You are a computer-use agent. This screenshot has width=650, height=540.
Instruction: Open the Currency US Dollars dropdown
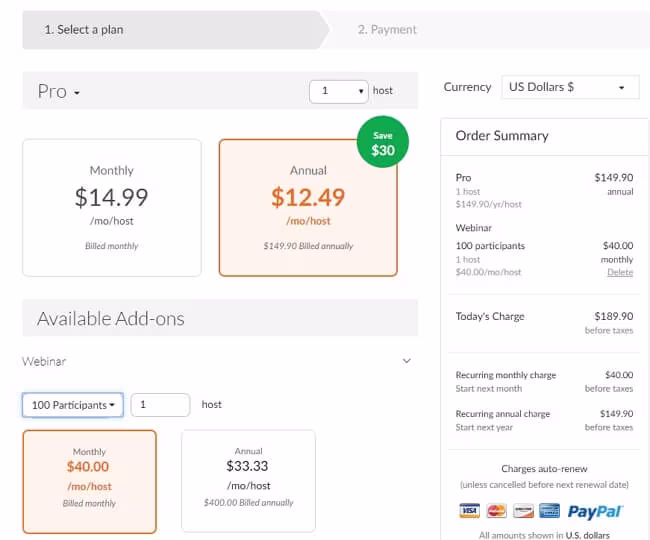[569, 88]
